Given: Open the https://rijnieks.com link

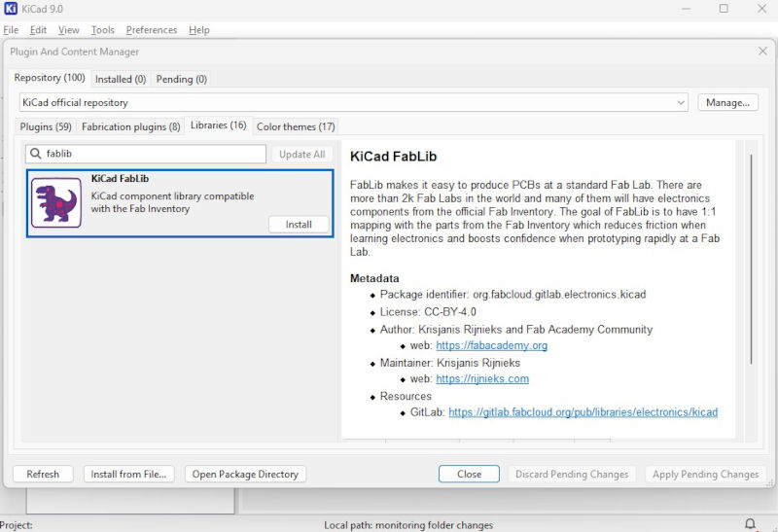Looking at the screenshot, I should tap(482, 378).
